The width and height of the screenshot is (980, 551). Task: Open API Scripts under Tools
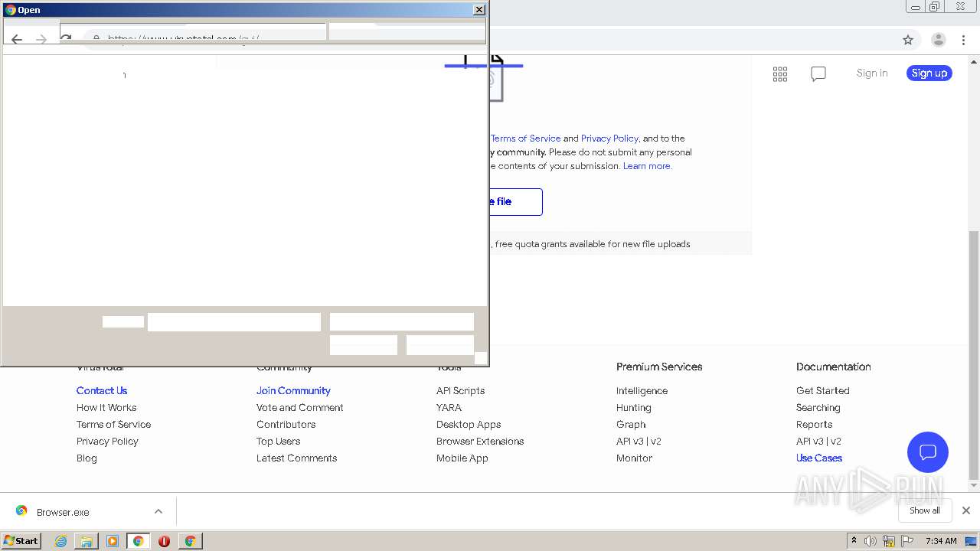[x=460, y=391]
